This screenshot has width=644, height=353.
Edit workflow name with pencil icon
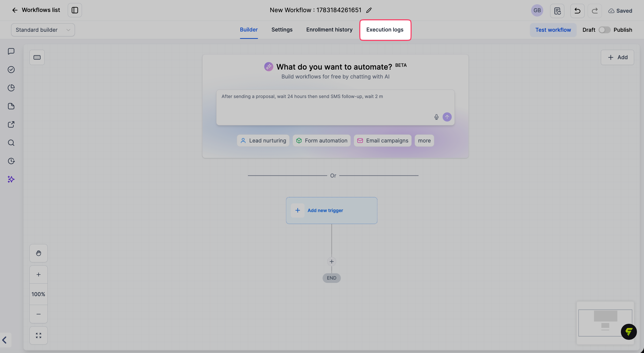[x=369, y=10]
